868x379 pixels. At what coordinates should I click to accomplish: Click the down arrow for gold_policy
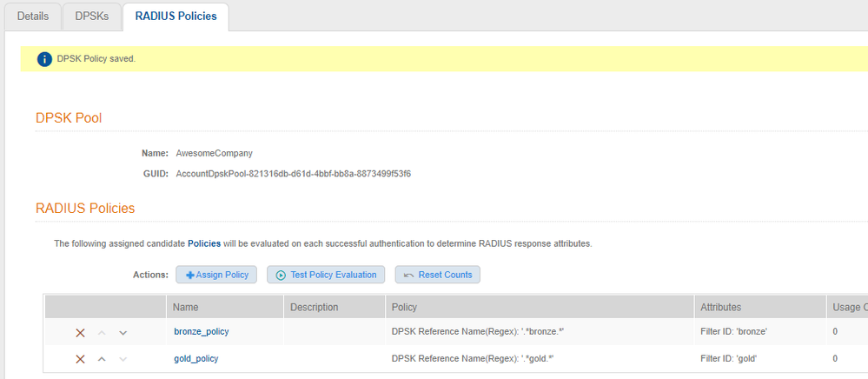pos(123,359)
